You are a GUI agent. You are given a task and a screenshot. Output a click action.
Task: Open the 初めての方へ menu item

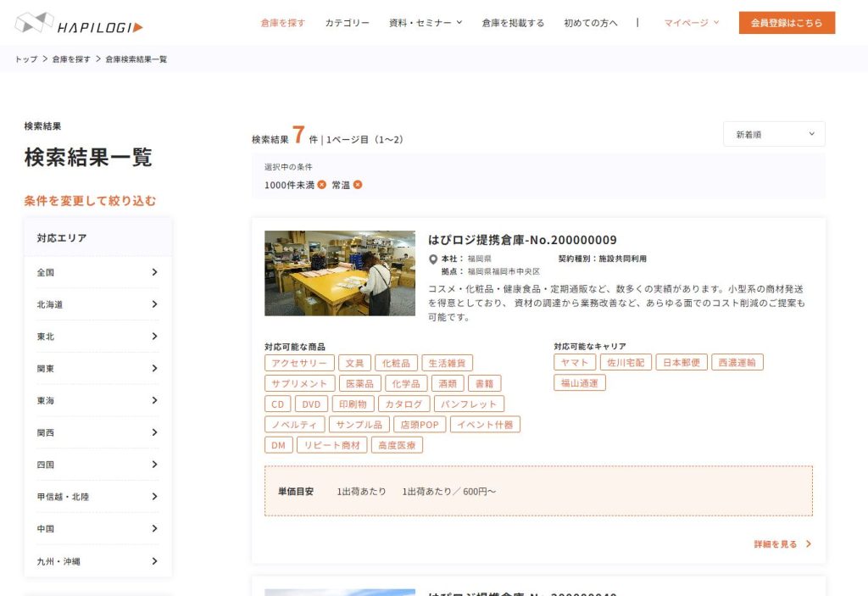(591, 23)
